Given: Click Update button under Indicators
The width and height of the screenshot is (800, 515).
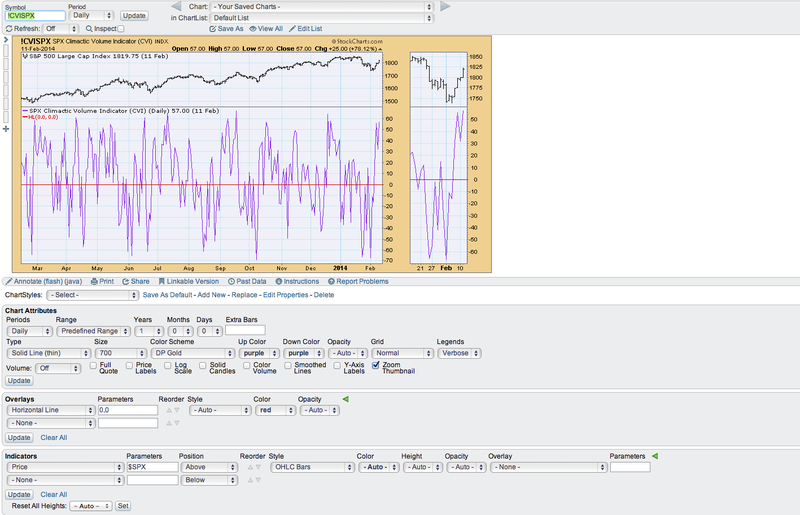Looking at the screenshot, I should tap(19, 495).
